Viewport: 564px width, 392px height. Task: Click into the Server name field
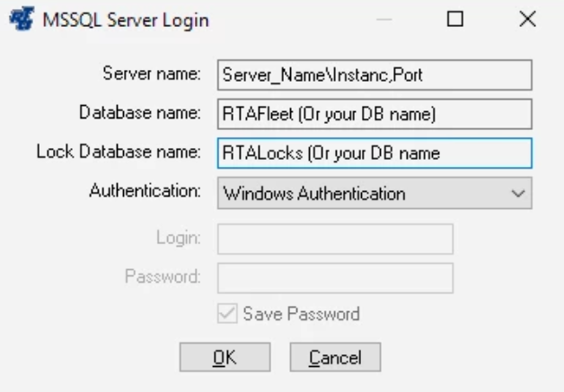tap(375, 75)
